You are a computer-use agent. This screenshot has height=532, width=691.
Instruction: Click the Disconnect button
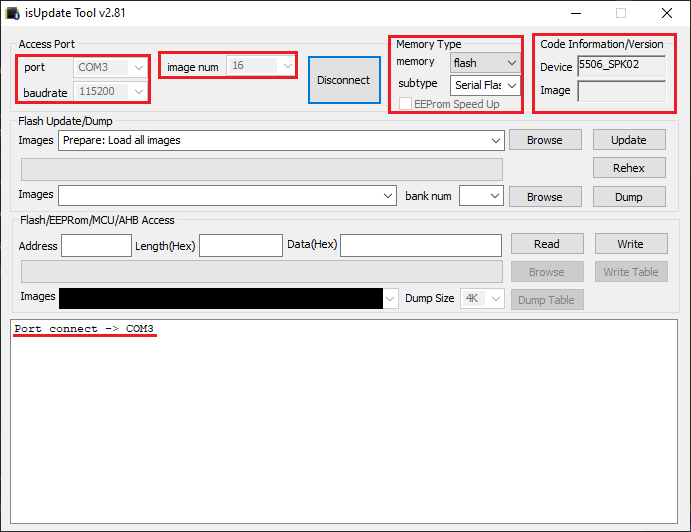pyautogui.click(x=344, y=80)
